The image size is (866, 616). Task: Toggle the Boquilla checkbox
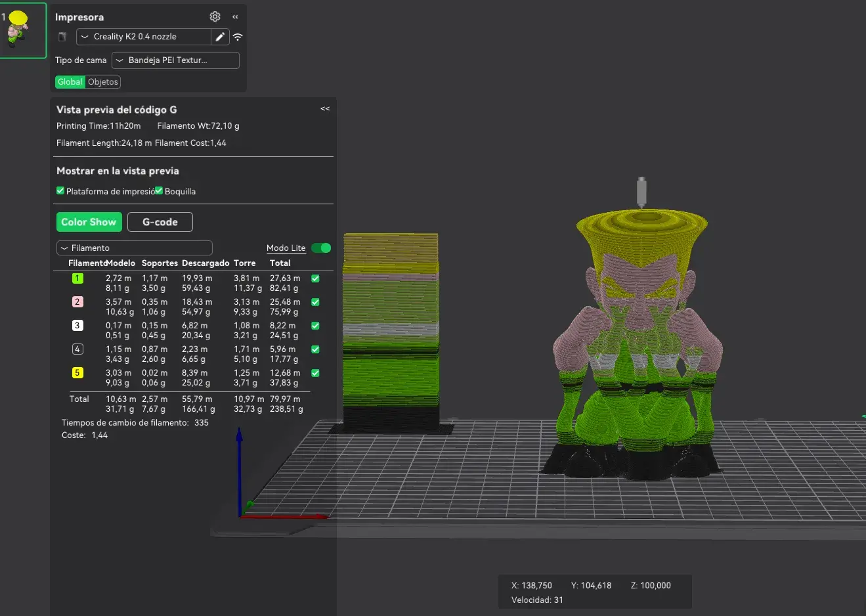[158, 190]
